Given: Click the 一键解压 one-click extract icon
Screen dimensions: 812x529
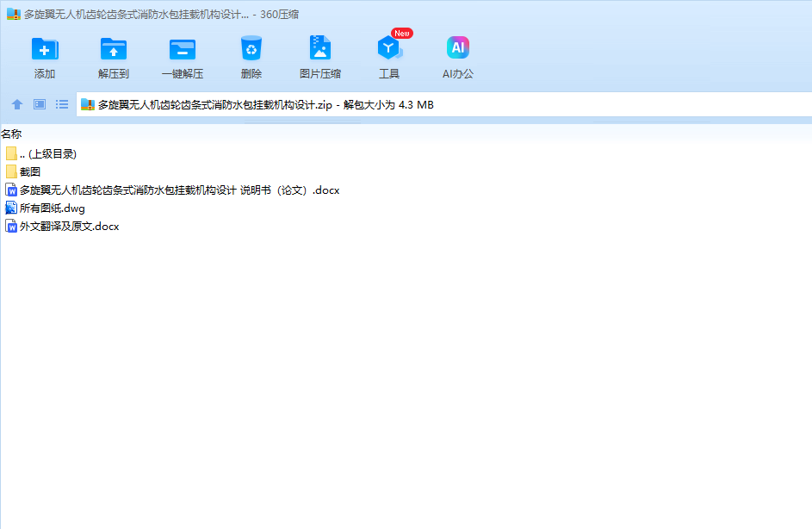Looking at the screenshot, I should click(x=183, y=50).
